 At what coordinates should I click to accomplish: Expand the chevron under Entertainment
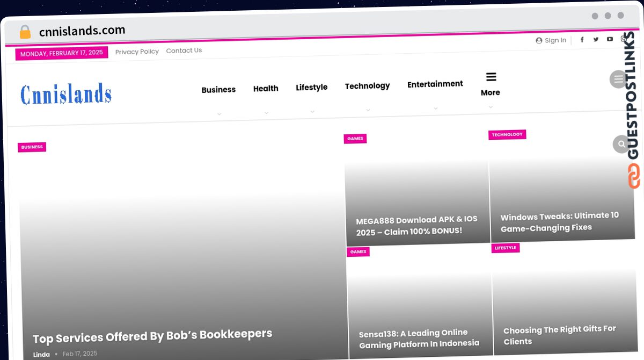[436, 109]
